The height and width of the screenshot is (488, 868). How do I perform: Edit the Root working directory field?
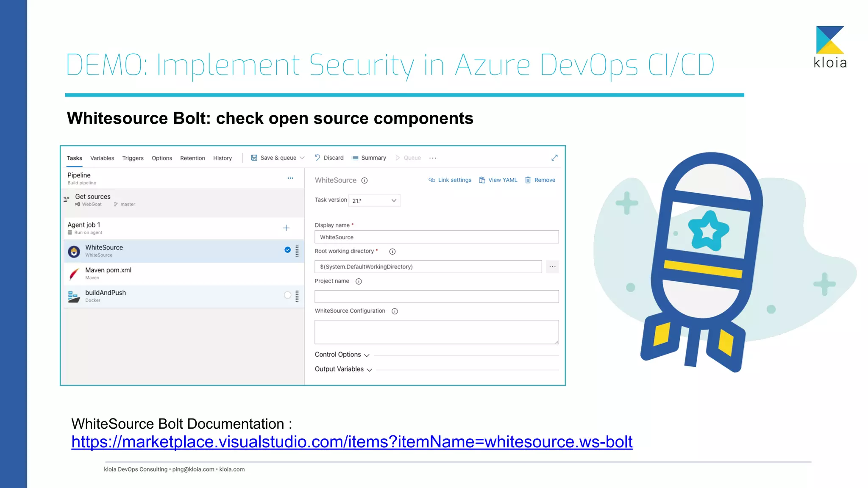tap(428, 266)
